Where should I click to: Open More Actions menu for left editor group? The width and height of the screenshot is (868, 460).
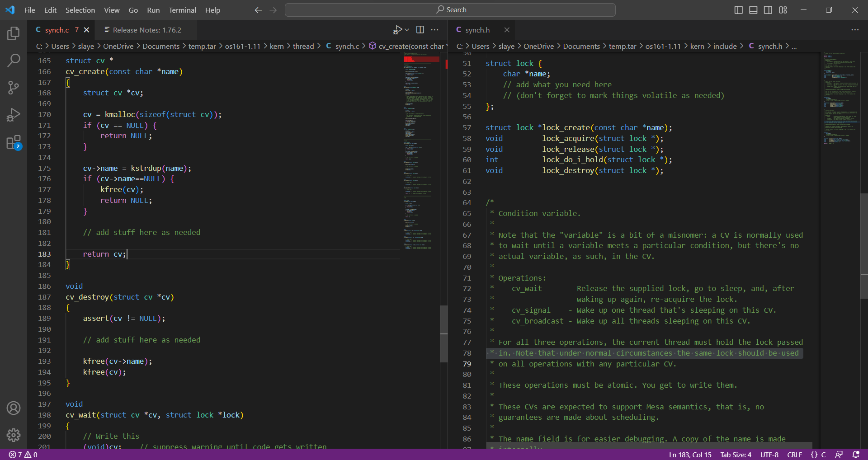tap(435, 30)
